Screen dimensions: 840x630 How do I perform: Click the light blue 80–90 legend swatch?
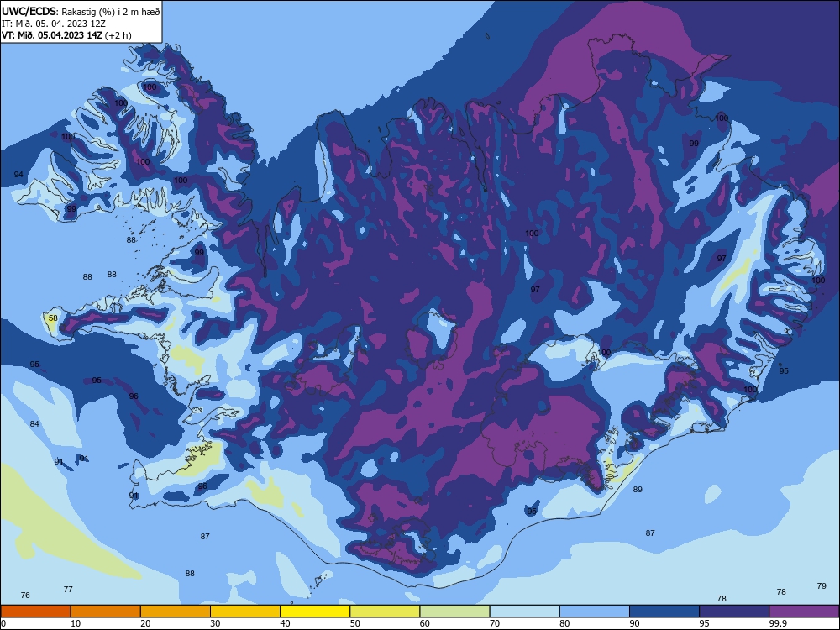[x=595, y=612]
